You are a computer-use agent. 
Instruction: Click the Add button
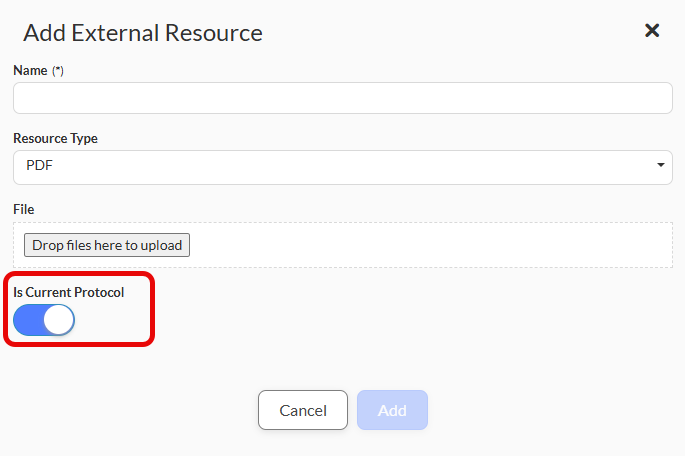click(392, 410)
